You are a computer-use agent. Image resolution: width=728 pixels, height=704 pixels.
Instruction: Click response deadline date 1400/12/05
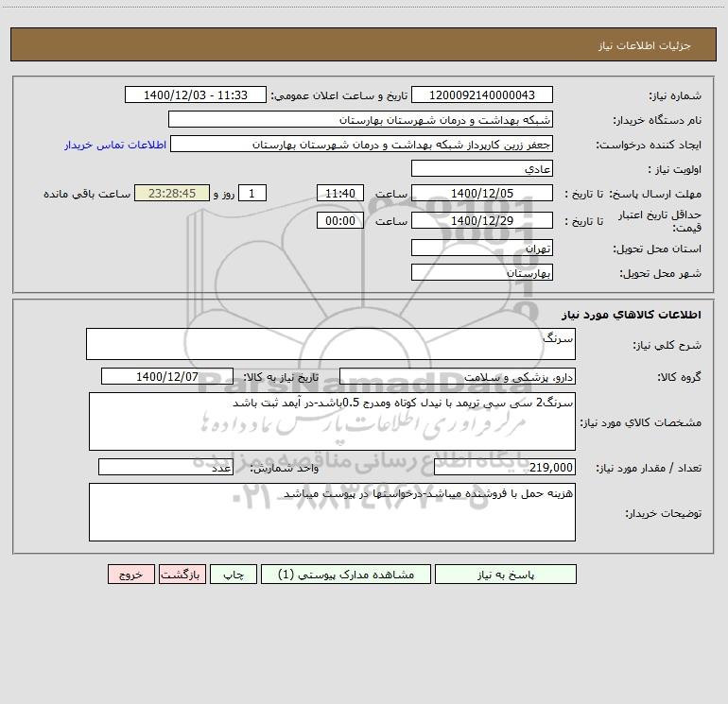[x=482, y=193]
